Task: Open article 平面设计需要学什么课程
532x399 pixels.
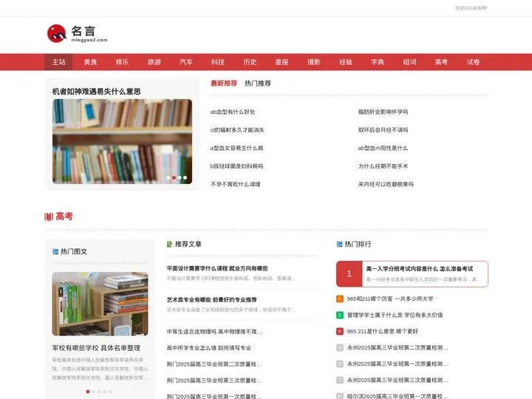Action: pos(217,268)
